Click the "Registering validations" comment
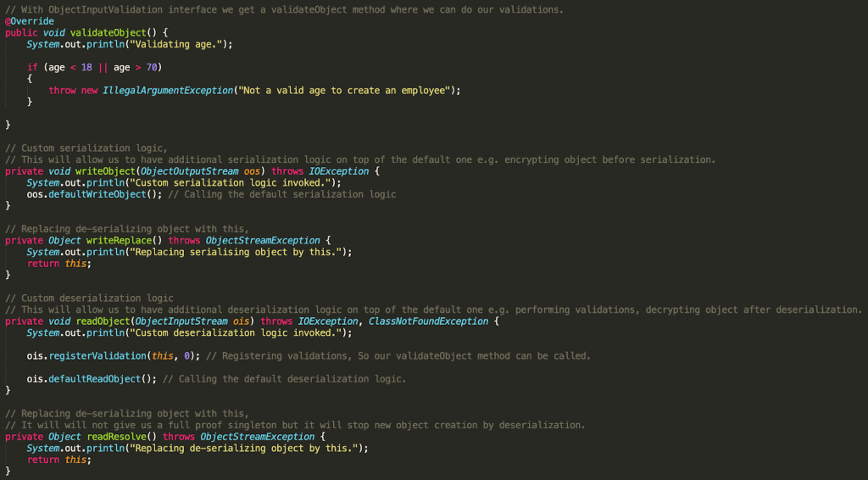This screenshot has height=480, width=868. (x=398, y=356)
